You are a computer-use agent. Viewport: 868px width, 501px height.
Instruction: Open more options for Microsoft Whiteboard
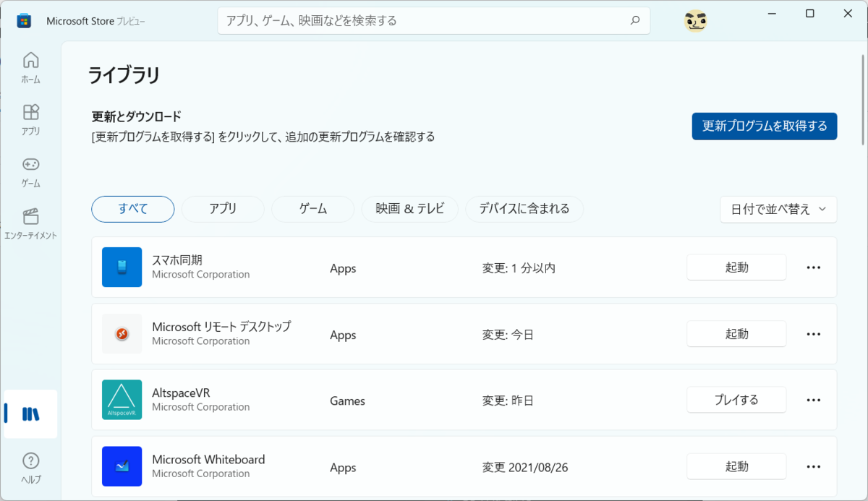813,467
